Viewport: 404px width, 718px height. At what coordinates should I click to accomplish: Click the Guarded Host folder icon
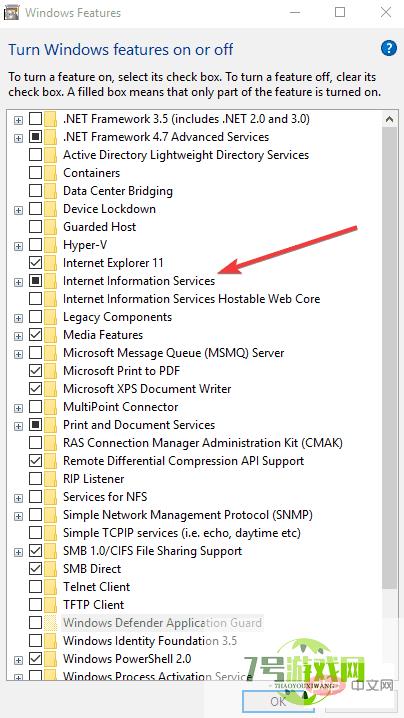click(x=50, y=227)
